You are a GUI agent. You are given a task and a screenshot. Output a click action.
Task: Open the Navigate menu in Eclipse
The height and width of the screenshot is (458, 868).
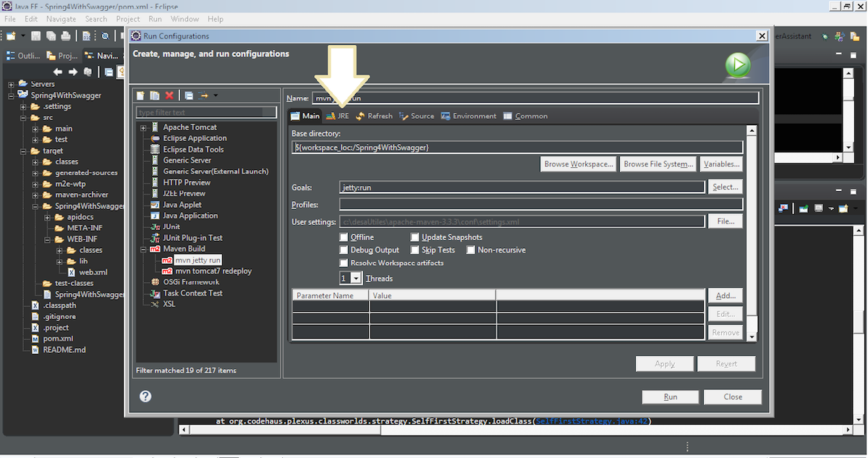point(61,19)
